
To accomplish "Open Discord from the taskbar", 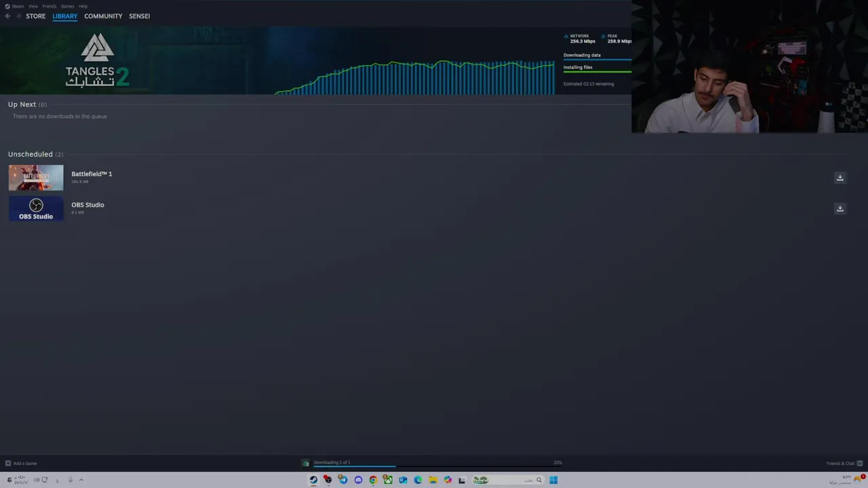I will point(358,480).
